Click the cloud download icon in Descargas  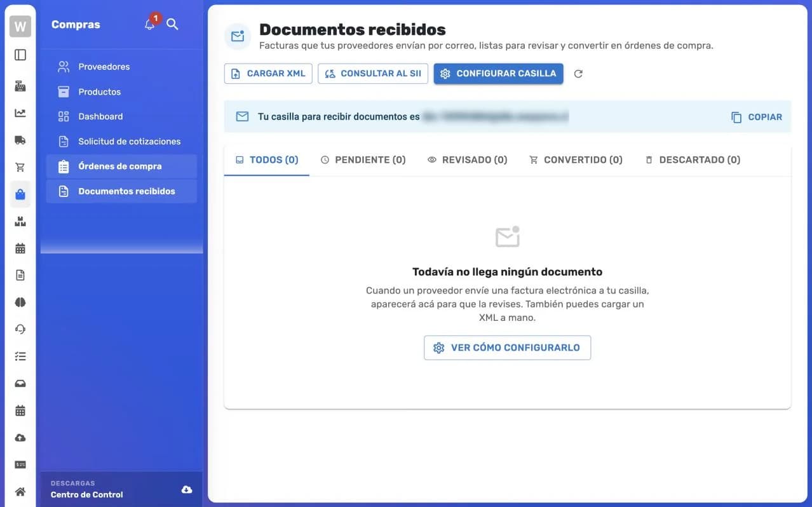[187, 489]
